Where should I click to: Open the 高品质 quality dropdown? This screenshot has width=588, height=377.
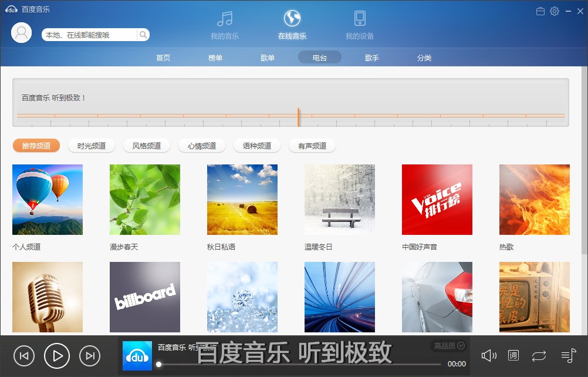[449, 346]
